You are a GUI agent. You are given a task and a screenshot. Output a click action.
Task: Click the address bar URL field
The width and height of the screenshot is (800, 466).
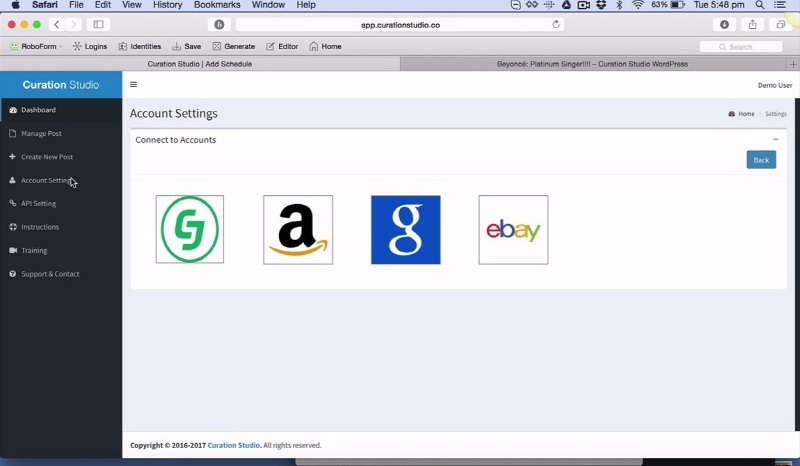[400, 24]
